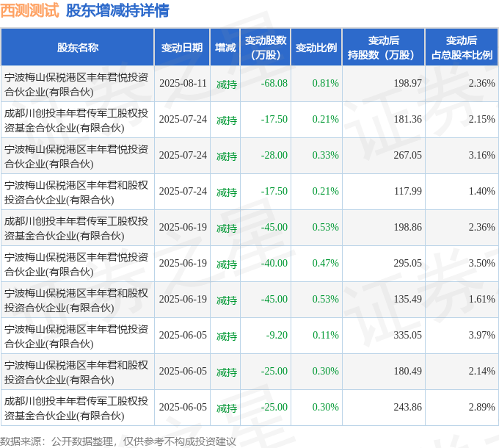Click the 117.99 holdings value
This screenshot has width=499, height=448.
pos(408,192)
